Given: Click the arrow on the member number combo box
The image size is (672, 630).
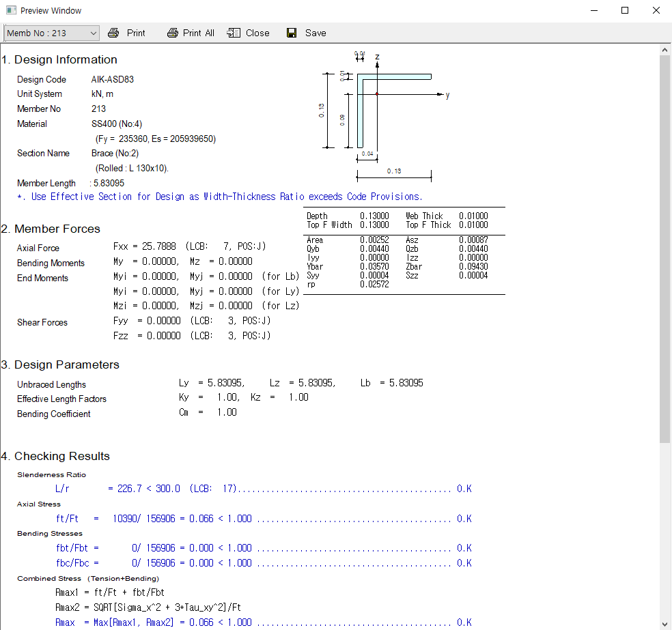Looking at the screenshot, I should coord(93,33).
